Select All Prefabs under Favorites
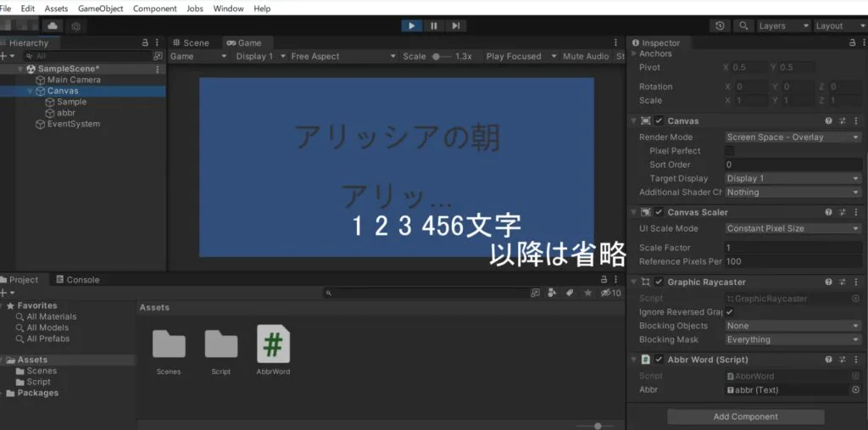 point(42,338)
